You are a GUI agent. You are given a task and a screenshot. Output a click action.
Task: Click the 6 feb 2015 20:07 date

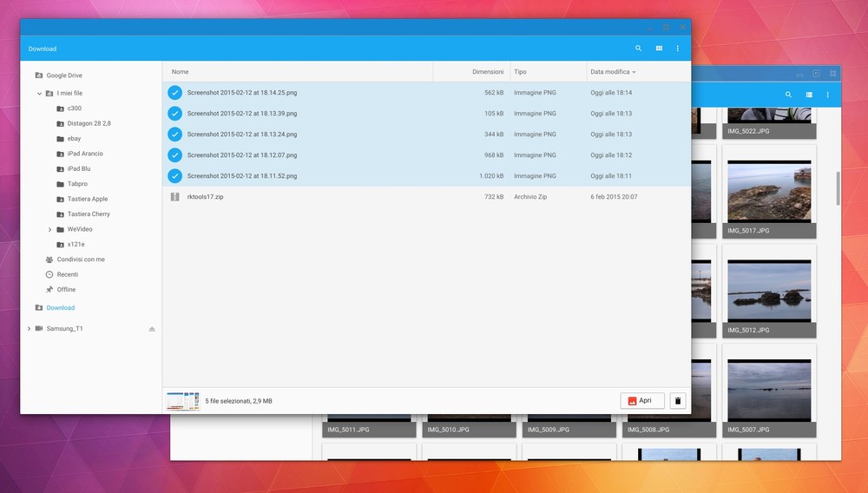pyautogui.click(x=614, y=197)
